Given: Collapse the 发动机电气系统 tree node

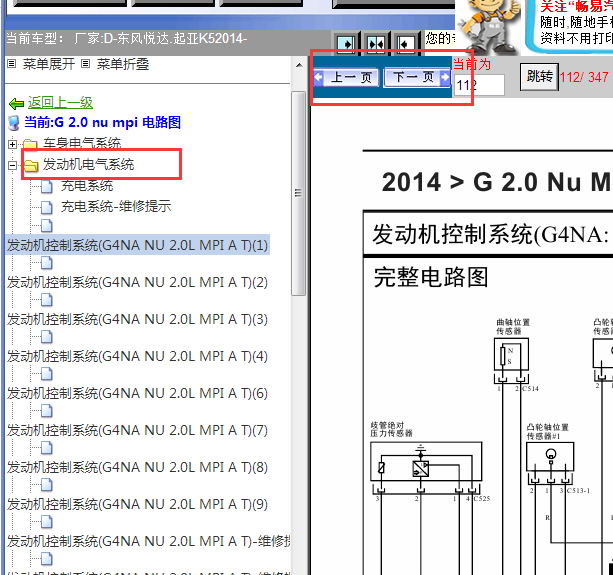Looking at the screenshot, I should [12, 165].
